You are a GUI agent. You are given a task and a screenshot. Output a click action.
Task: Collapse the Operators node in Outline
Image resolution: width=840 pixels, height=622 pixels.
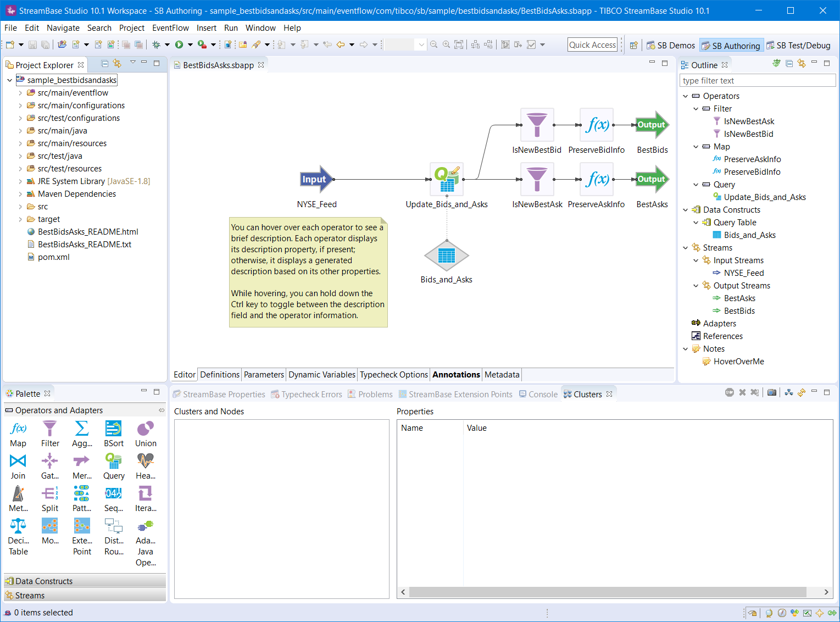pyautogui.click(x=685, y=96)
